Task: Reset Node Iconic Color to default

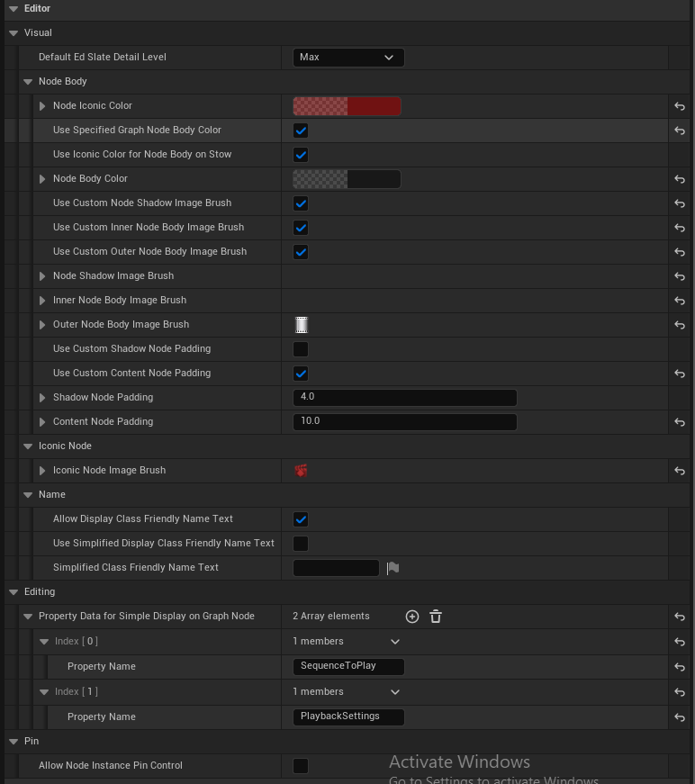Action: 680,106
